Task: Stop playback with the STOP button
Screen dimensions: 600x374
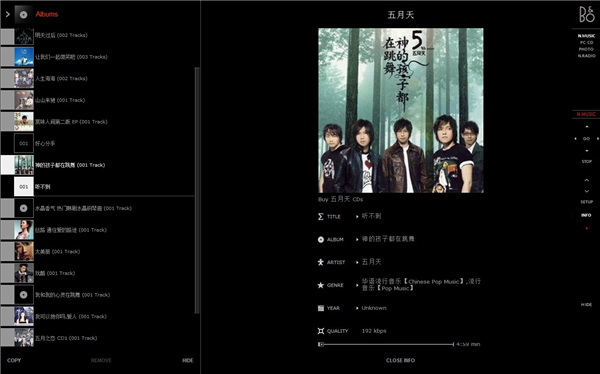Action: coord(587,162)
